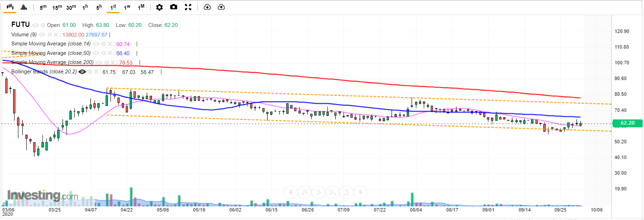Toggle SMA (close,14) visibility eye
The width and height of the screenshot is (644, 220).
coord(96,44)
